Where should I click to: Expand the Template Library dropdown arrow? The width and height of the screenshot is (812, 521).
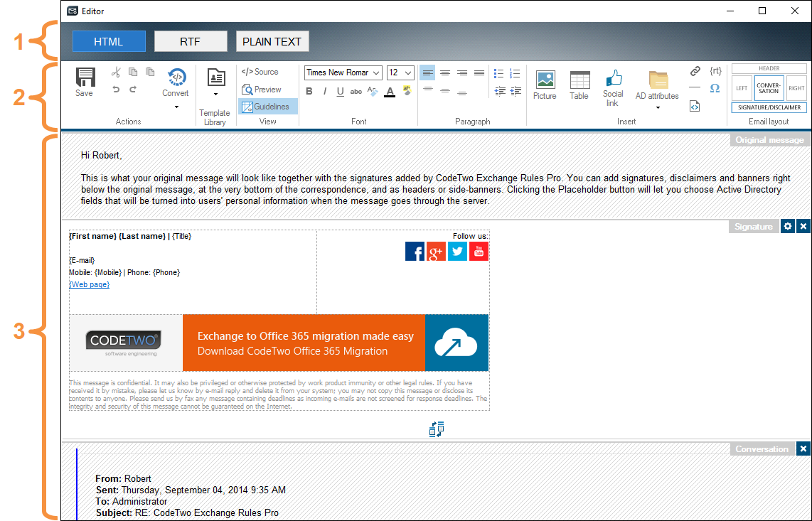coord(216,95)
